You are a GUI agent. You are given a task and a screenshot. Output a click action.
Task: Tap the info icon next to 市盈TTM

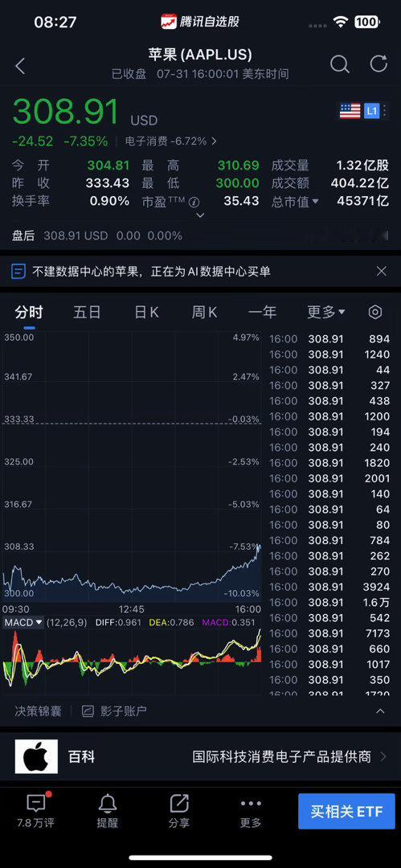click(194, 202)
